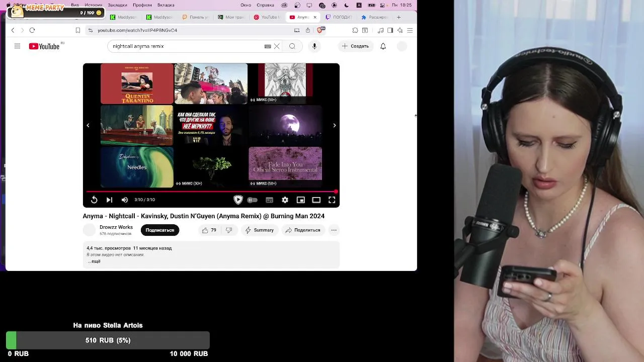Open the YouTube hamburger guide menu

(x=17, y=46)
